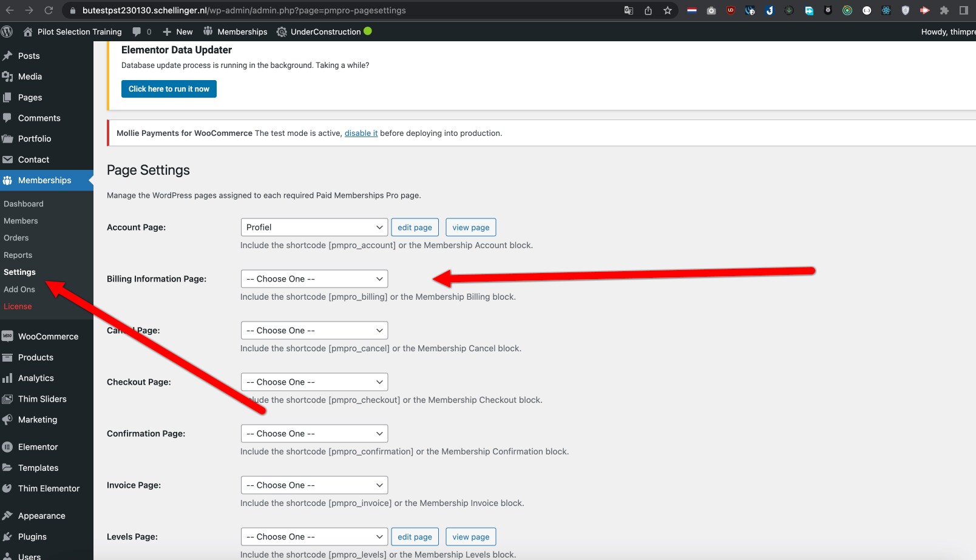Click the Memberships people icon in sidebar
The height and width of the screenshot is (560, 976).
point(8,180)
